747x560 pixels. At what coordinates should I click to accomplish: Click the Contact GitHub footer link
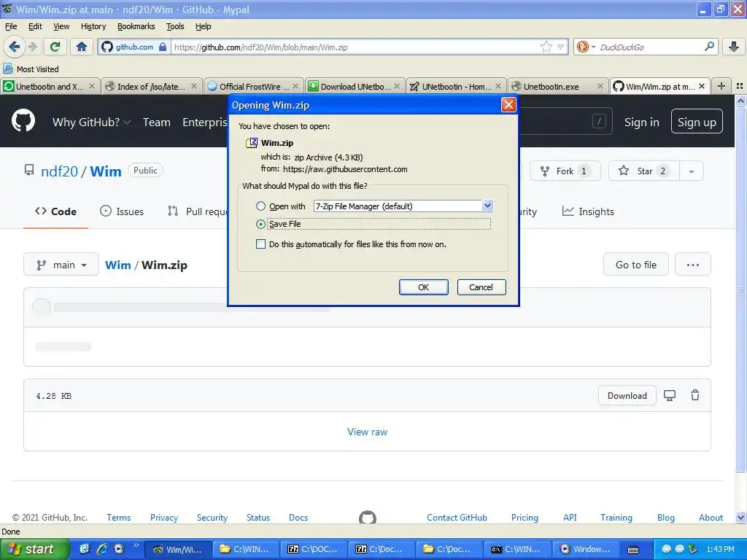(457, 517)
